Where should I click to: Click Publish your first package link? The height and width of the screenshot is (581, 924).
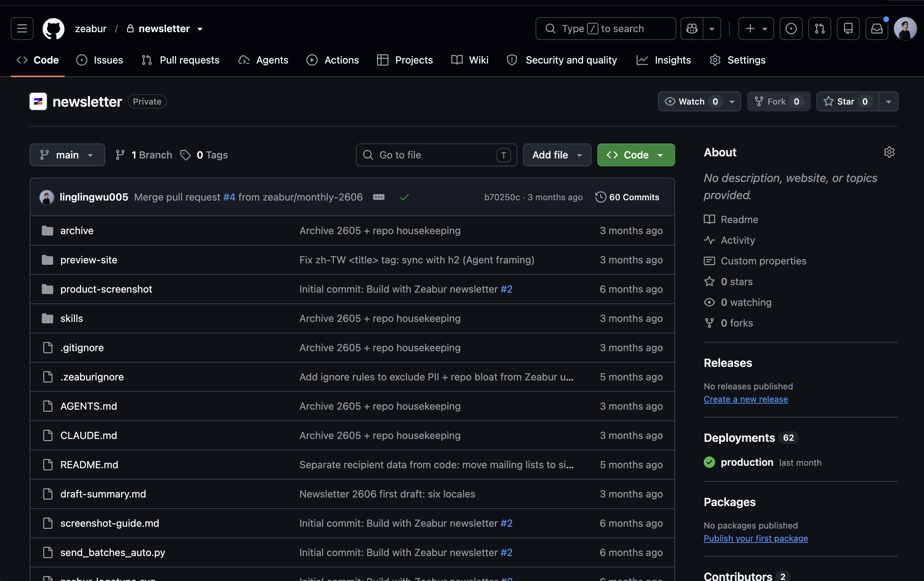coord(755,539)
